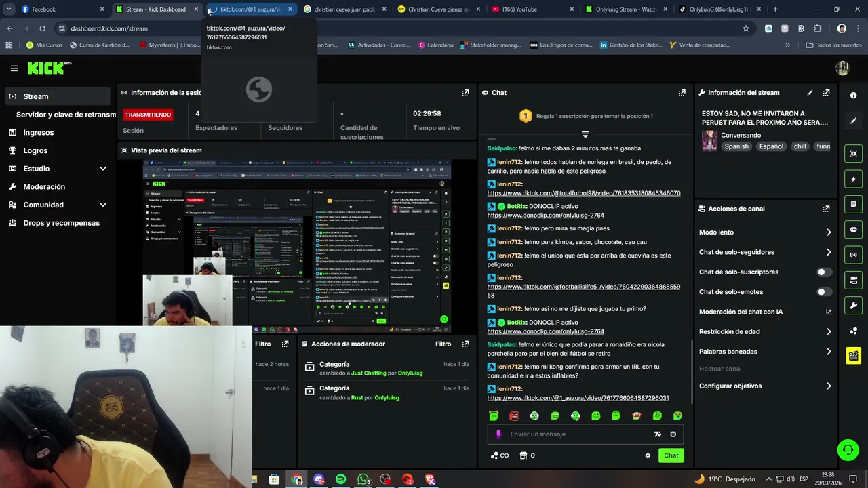This screenshot has height=488, width=868.
Task: Click the Kick logo
Action: (x=50, y=68)
